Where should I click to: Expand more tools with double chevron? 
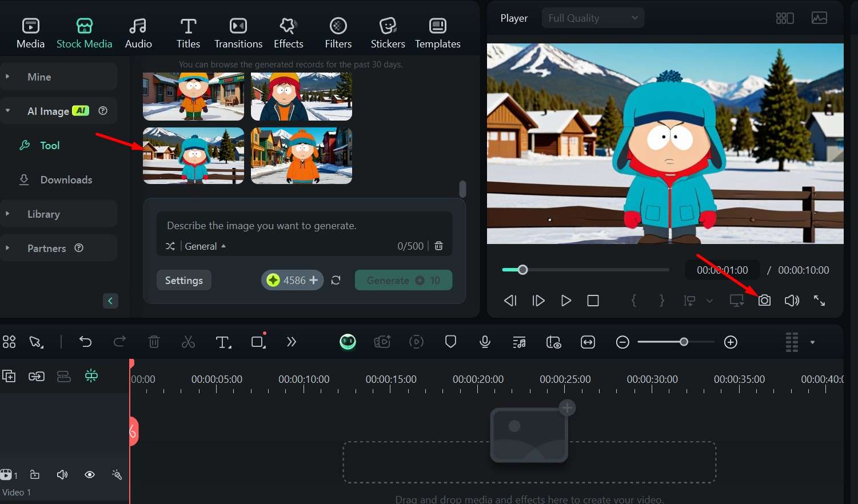pyautogui.click(x=292, y=342)
